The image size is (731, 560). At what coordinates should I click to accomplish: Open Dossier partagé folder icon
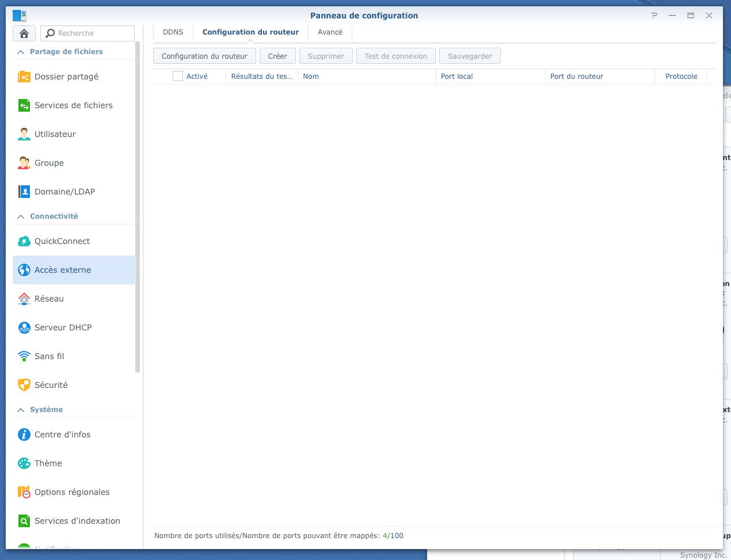[24, 77]
